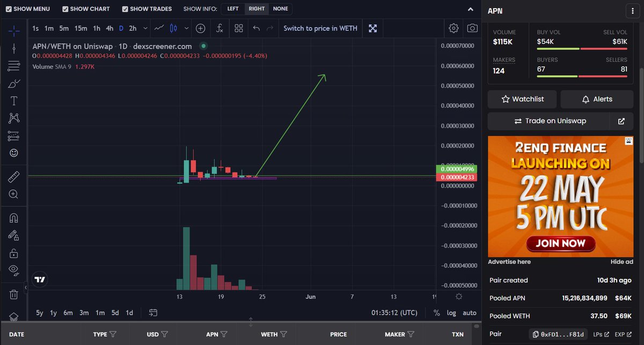Open the chart patterns tool
Viewport: 644px width, 345px height.
point(14,118)
